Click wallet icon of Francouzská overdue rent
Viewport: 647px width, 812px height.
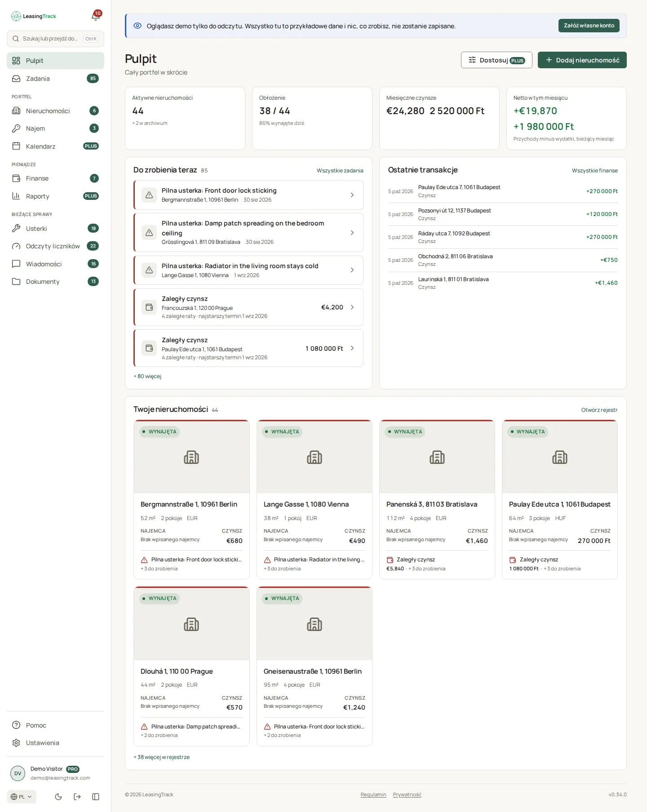click(149, 307)
